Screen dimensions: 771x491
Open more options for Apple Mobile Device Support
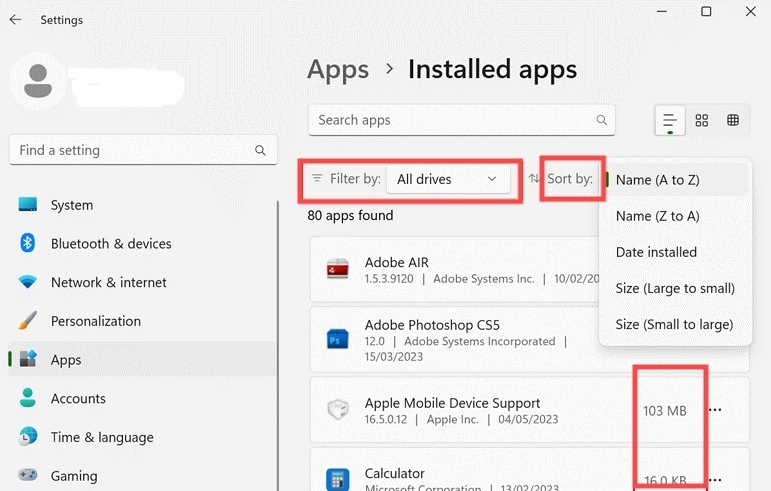point(715,409)
